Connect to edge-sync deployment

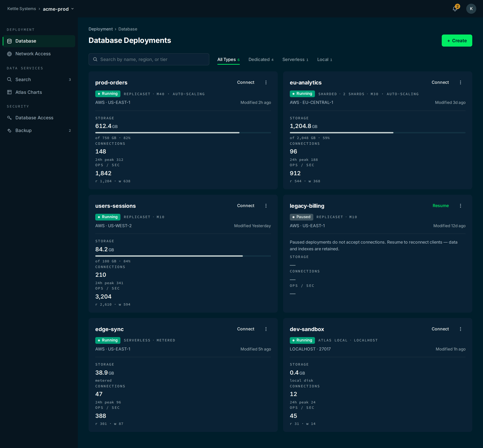(x=246, y=329)
